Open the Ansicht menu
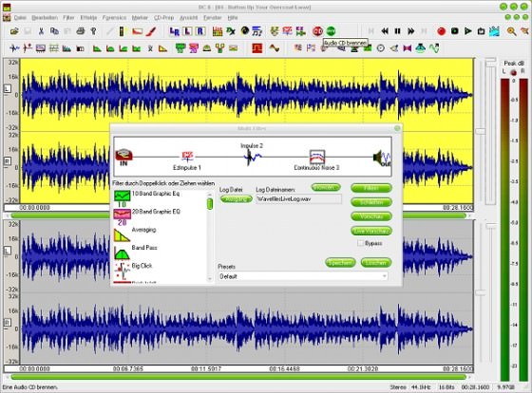Image resolution: width=532 pixels, height=393 pixels. [189, 18]
